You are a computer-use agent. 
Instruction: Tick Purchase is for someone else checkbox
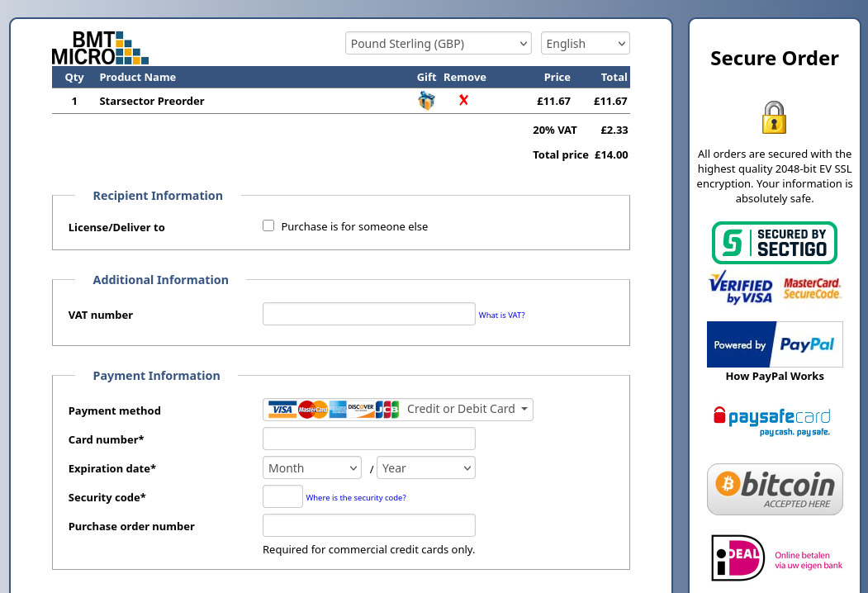(x=268, y=226)
